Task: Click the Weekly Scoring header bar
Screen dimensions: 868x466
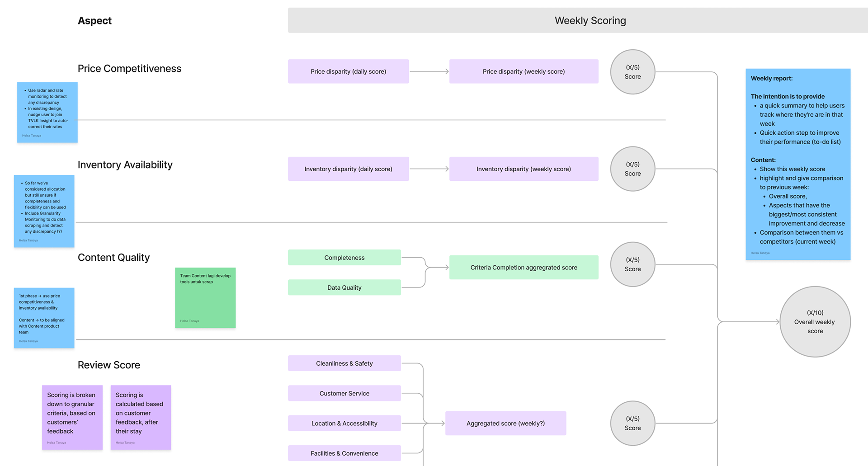Action: pos(590,20)
